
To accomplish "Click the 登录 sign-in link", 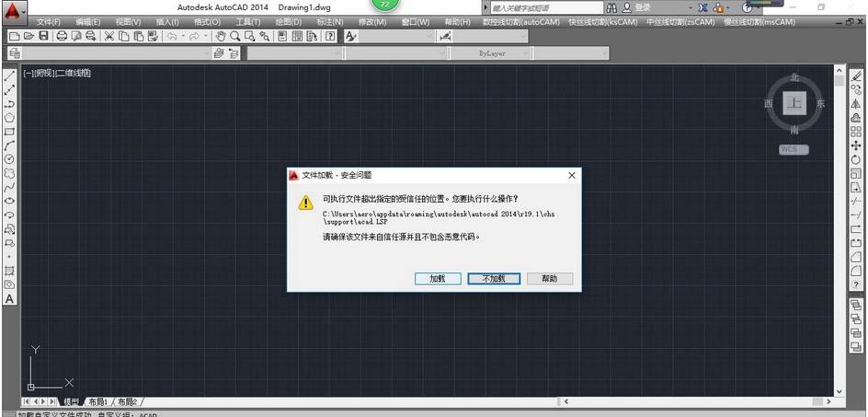I will (x=642, y=7).
